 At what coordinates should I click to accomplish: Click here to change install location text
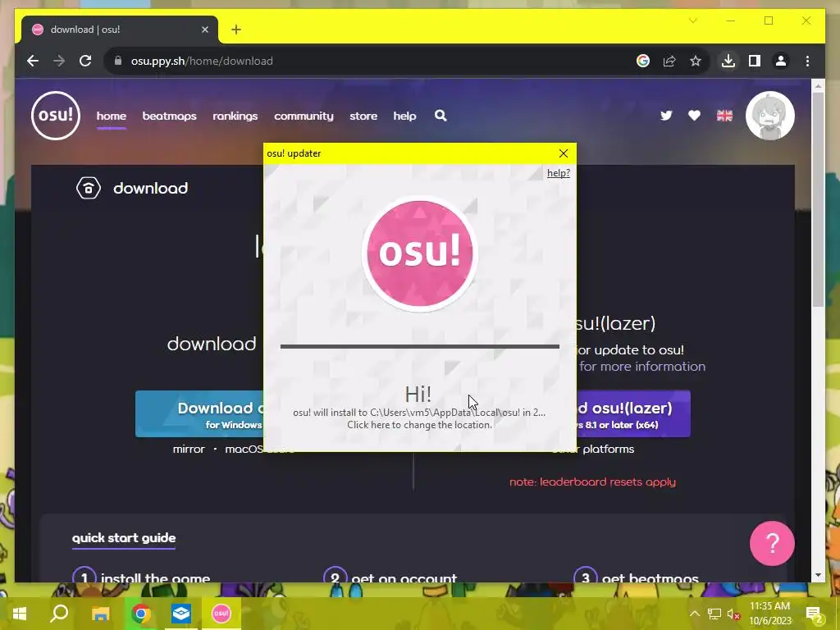click(419, 425)
